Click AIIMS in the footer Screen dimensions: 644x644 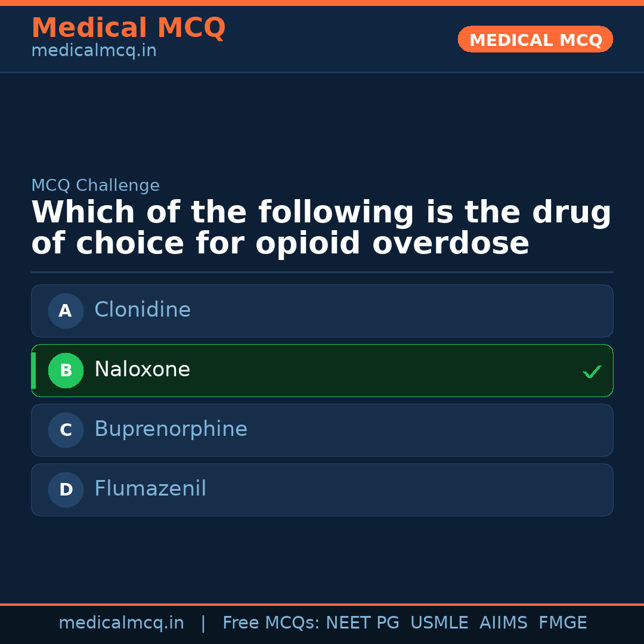click(x=503, y=623)
